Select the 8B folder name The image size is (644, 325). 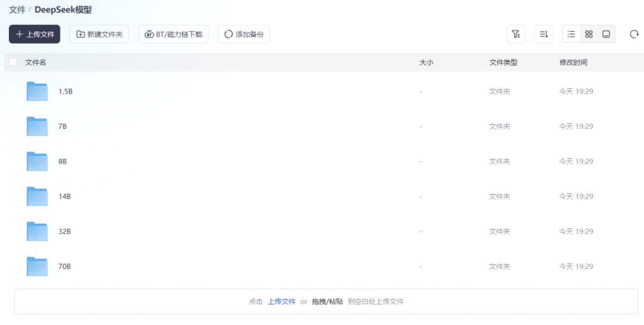click(x=63, y=161)
